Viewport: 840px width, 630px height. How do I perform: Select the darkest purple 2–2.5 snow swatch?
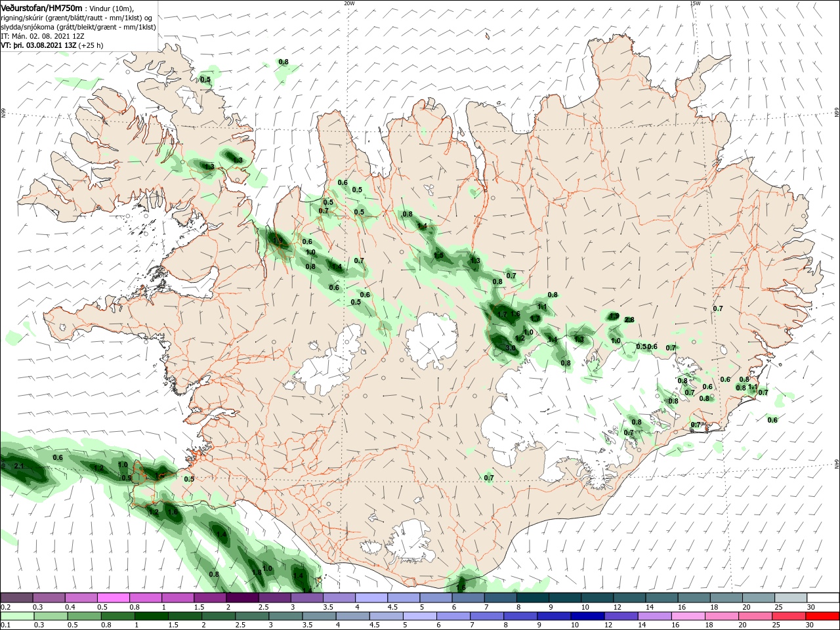tap(242, 598)
